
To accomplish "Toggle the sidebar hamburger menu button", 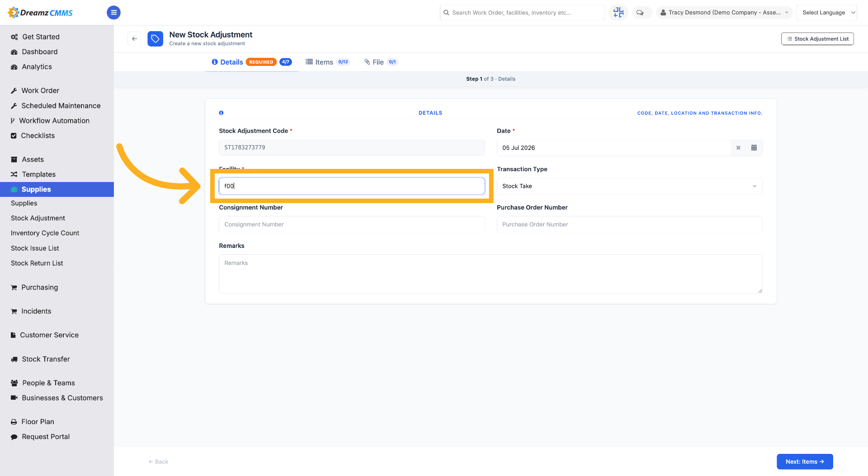I will point(113,13).
